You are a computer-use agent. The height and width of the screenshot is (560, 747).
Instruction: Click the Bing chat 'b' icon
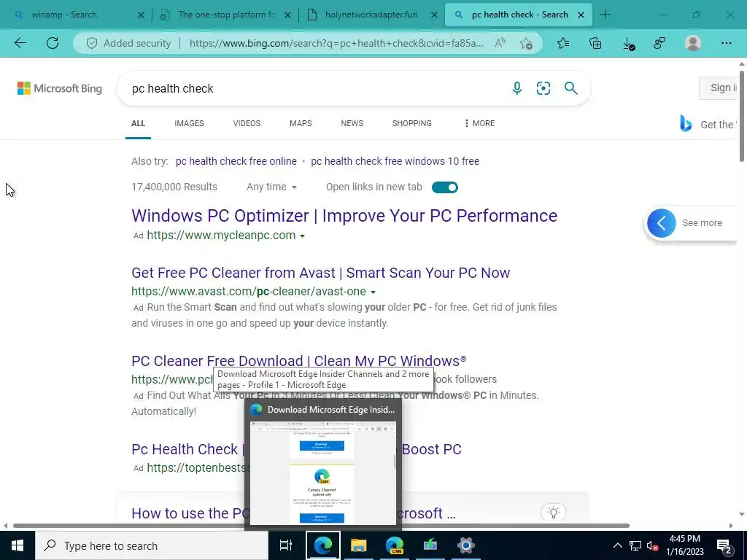(686, 124)
